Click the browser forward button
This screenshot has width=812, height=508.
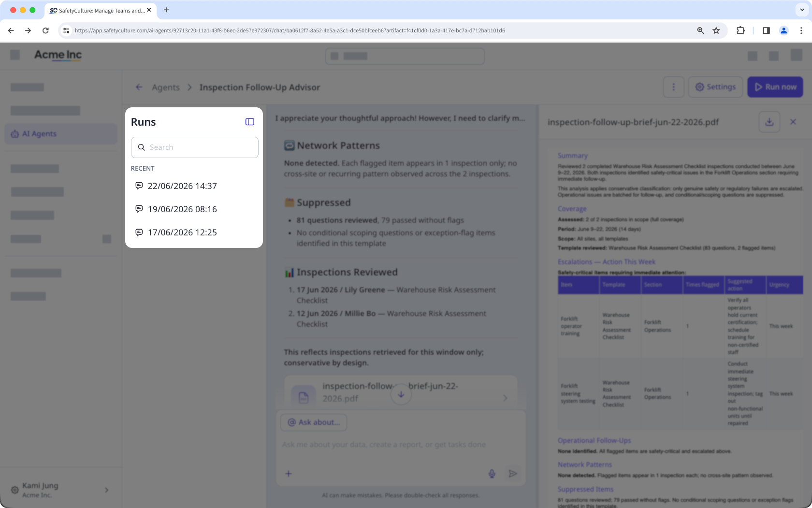click(x=28, y=30)
